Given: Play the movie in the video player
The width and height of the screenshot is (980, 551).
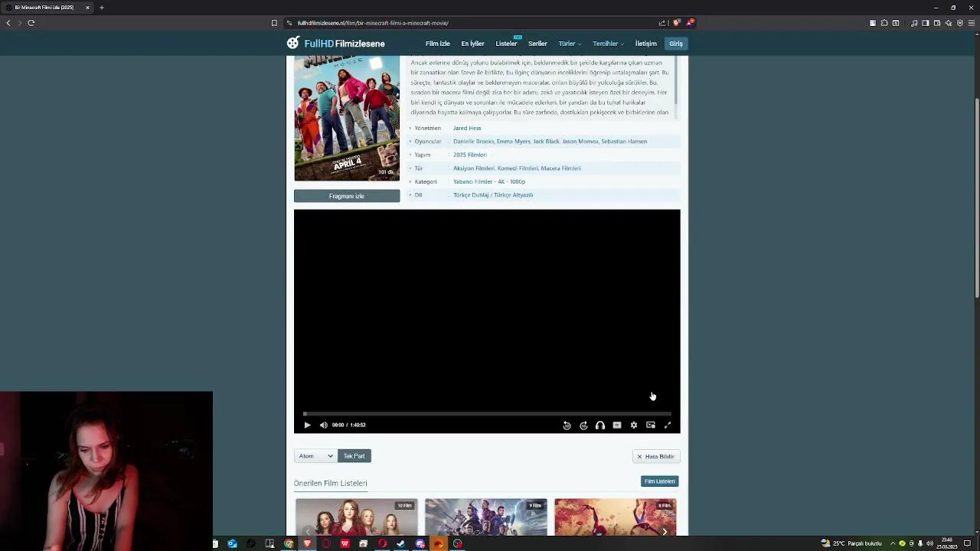Looking at the screenshot, I should 307,425.
